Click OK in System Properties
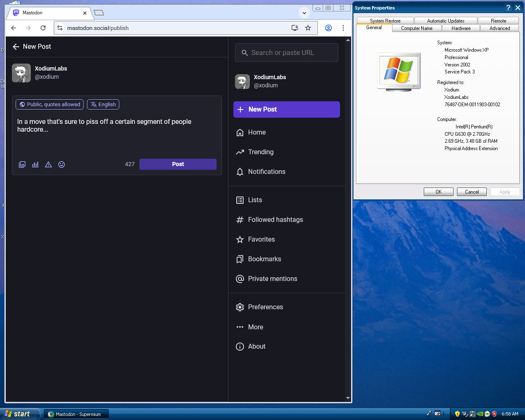Screen dimensions: 525x420 [438, 192]
